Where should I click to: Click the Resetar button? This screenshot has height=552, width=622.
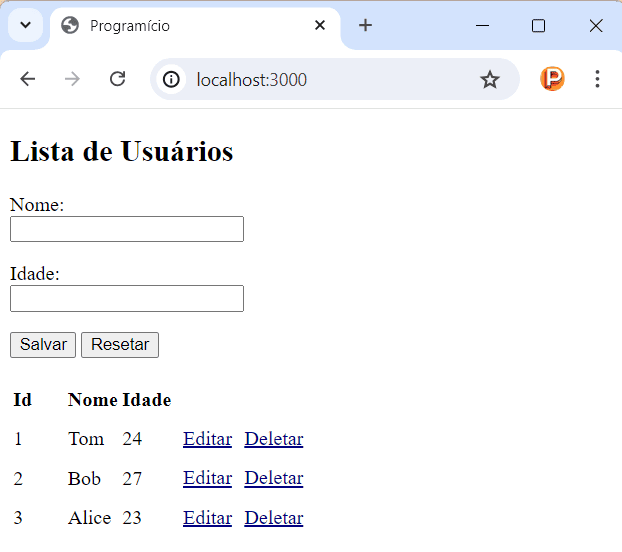(120, 345)
